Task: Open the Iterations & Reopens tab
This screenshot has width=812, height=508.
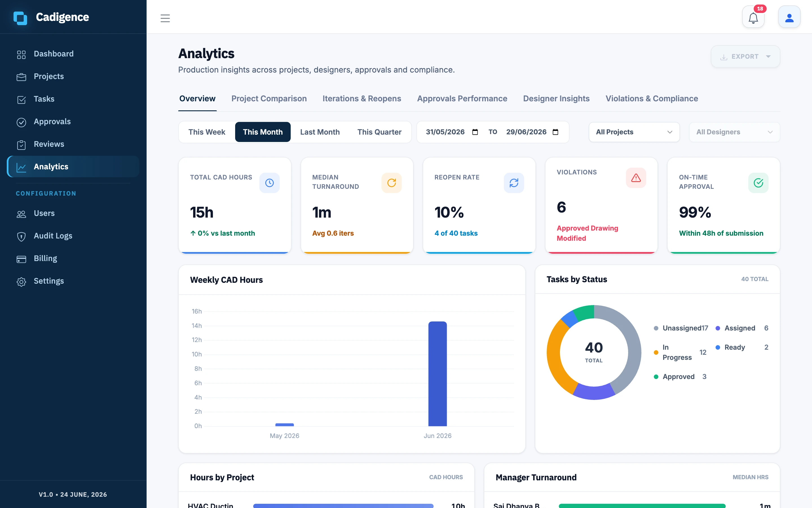Action: click(x=362, y=98)
